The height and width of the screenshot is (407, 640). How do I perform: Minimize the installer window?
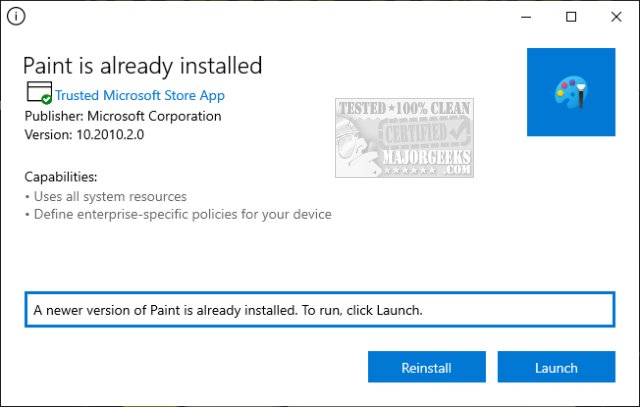point(525,17)
